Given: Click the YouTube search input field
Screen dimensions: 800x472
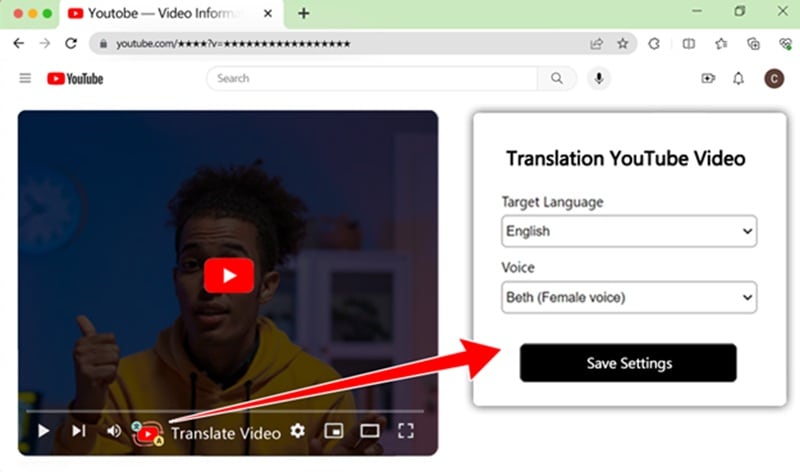Looking at the screenshot, I should coord(372,78).
